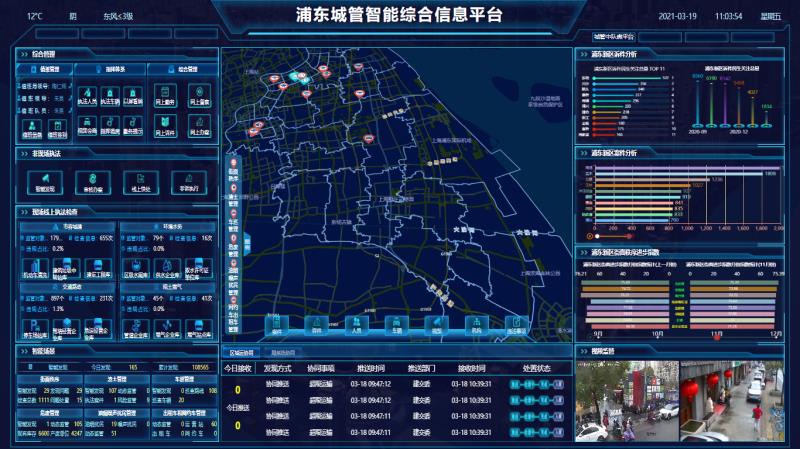Switch to the second tab above the table
The height and width of the screenshot is (449, 800).
click(x=284, y=353)
